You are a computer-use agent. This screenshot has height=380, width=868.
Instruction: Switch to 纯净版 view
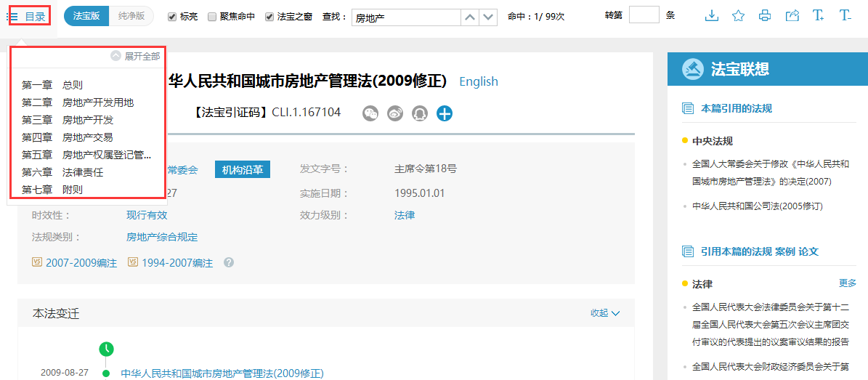[x=131, y=17]
